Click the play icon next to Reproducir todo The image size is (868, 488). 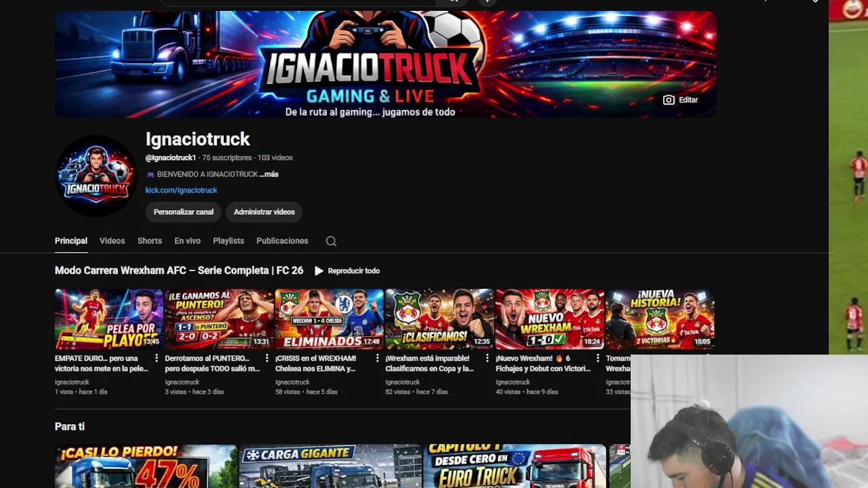click(x=319, y=270)
